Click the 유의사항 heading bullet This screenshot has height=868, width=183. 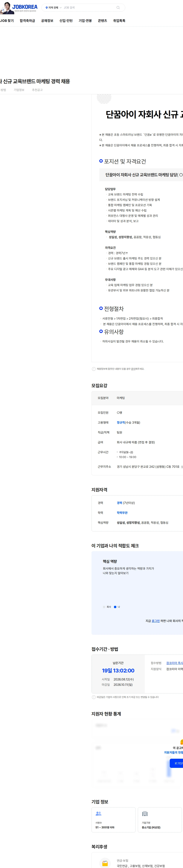click(101, 331)
